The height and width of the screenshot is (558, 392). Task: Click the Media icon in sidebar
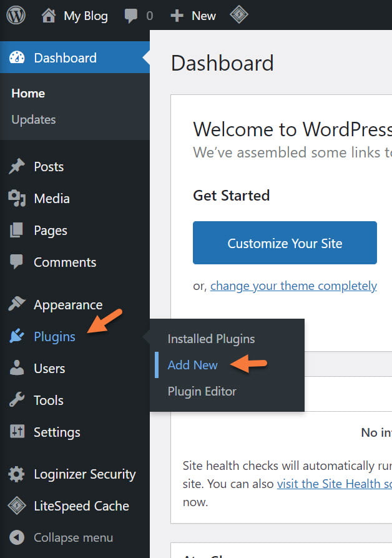(x=17, y=199)
